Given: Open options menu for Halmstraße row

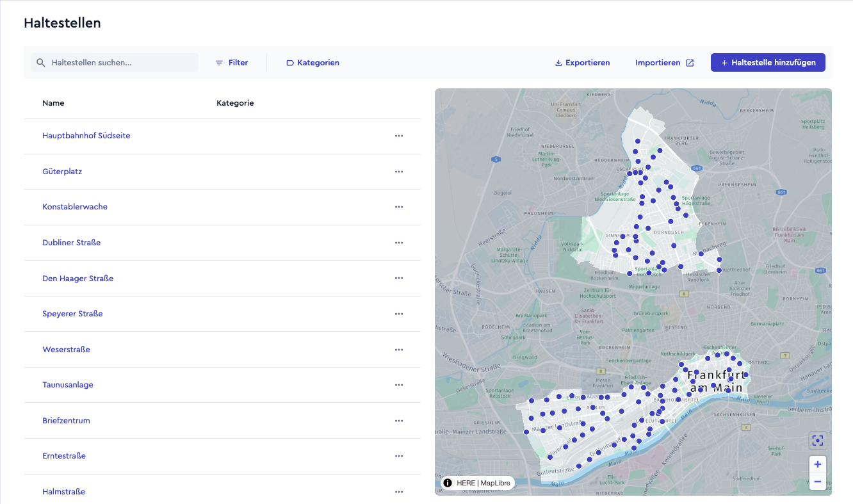Looking at the screenshot, I should pos(399,492).
